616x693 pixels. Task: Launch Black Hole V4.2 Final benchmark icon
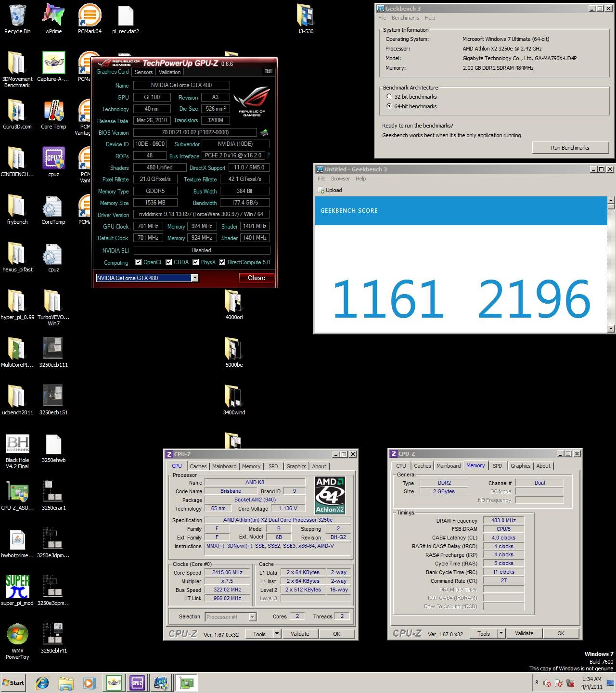pyautogui.click(x=17, y=451)
